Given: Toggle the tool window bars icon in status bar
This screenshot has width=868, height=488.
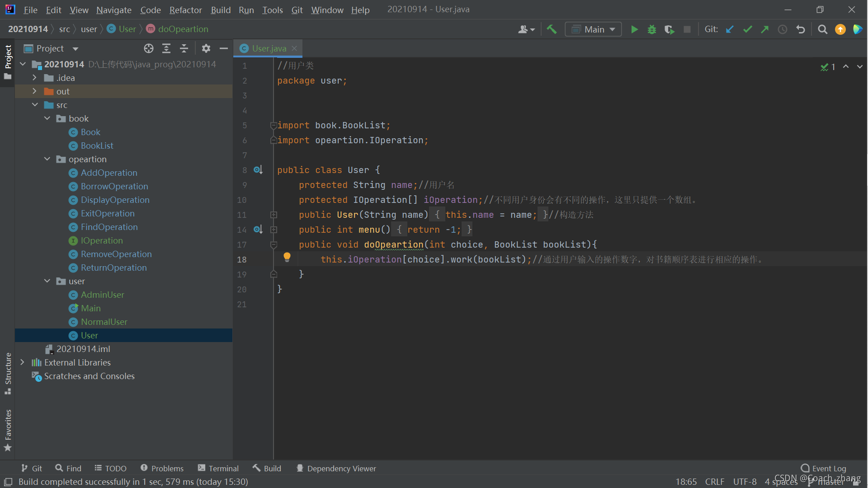Looking at the screenshot, I should click(8, 482).
